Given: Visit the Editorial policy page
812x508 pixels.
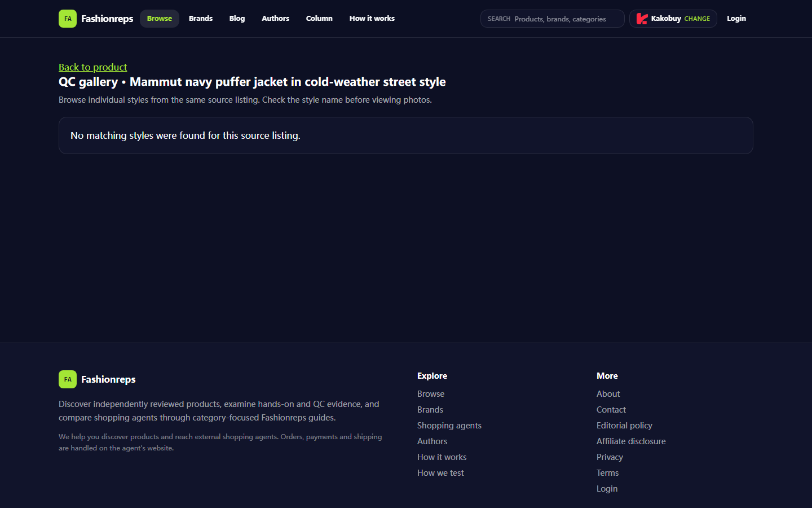Looking at the screenshot, I should 624,426.
